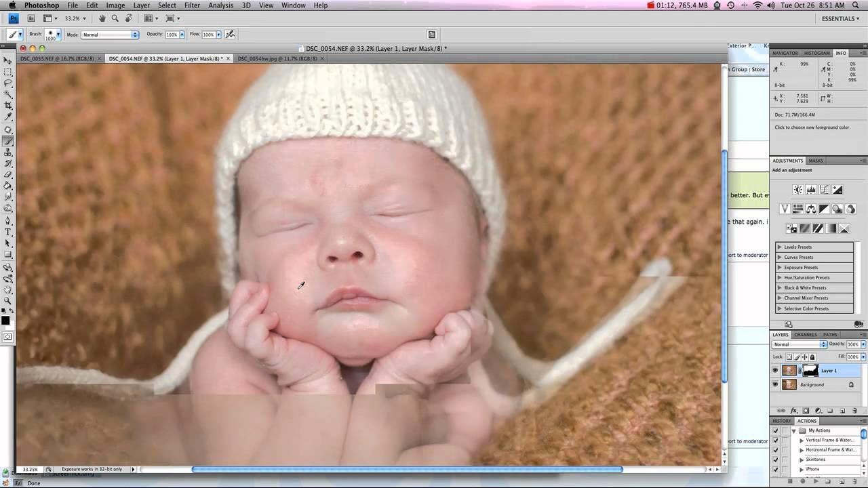This screenshot has height=488, width=868.
Task: Switch to the Masks tab
Action: point(816,161)
